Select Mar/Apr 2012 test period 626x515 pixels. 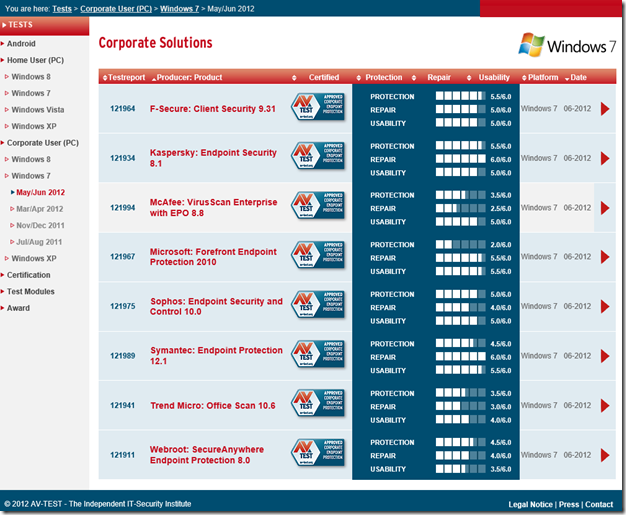40,209
